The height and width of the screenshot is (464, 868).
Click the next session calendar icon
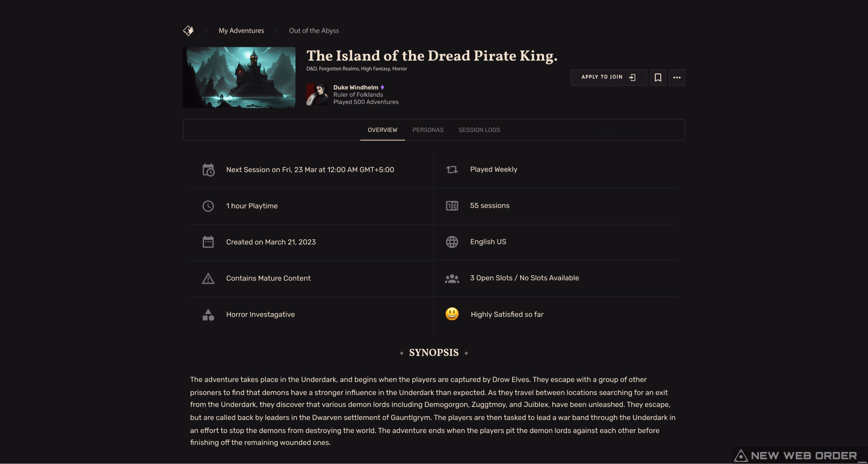[208, 170]
